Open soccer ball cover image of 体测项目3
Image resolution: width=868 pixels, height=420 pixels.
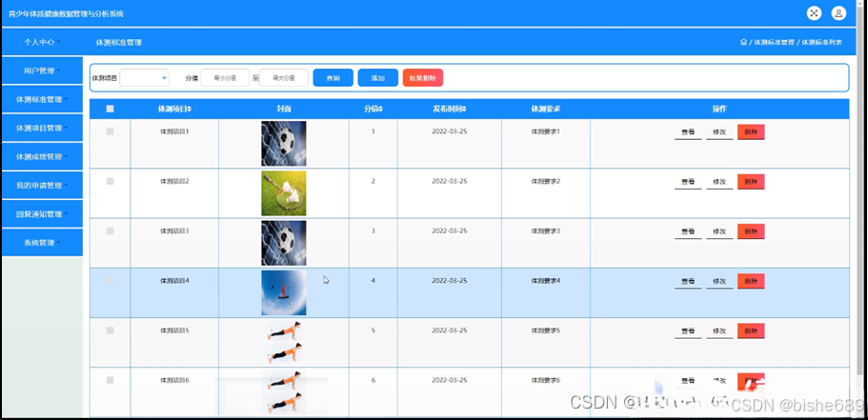[x=283, y=243]
